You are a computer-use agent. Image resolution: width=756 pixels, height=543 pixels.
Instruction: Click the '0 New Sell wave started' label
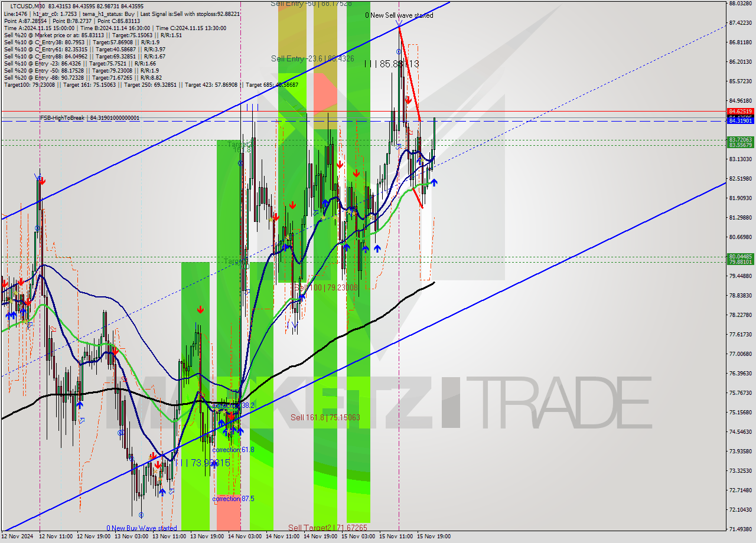click(x=399, y=15)
